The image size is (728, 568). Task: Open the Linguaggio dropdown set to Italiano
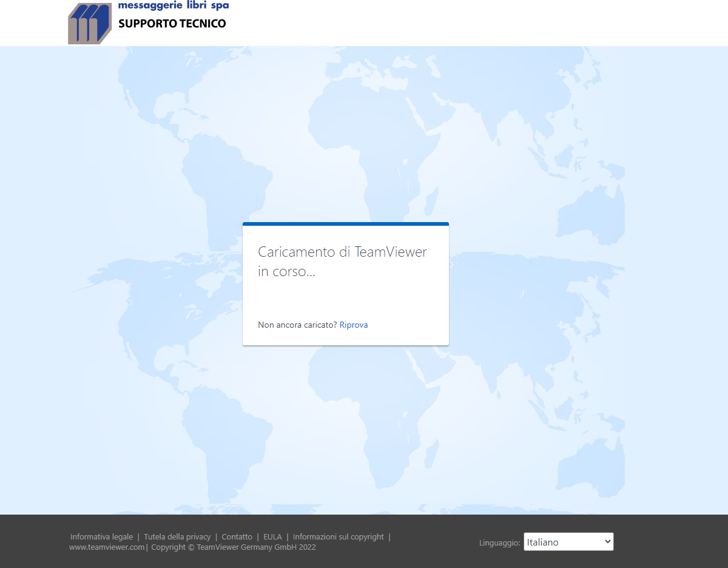568,542
